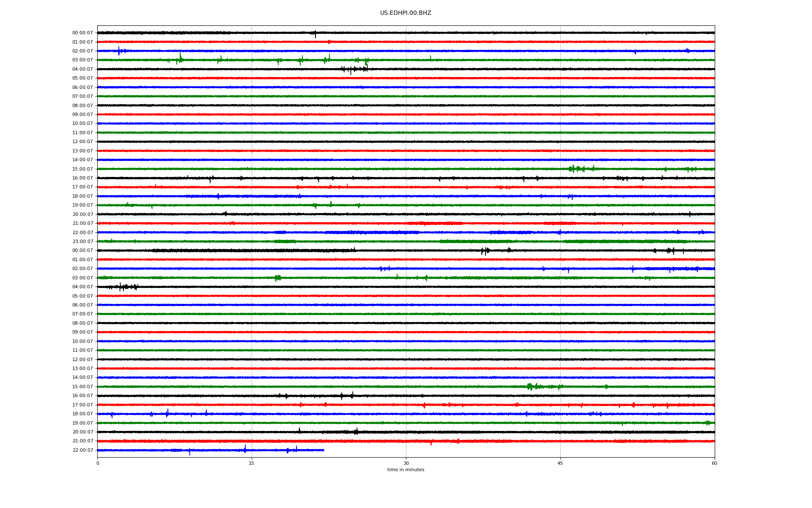The width and height of the screenshot is (812, 508).
Task: Click the 'time in minutes' axis label
Action: (x=405, y=470)
